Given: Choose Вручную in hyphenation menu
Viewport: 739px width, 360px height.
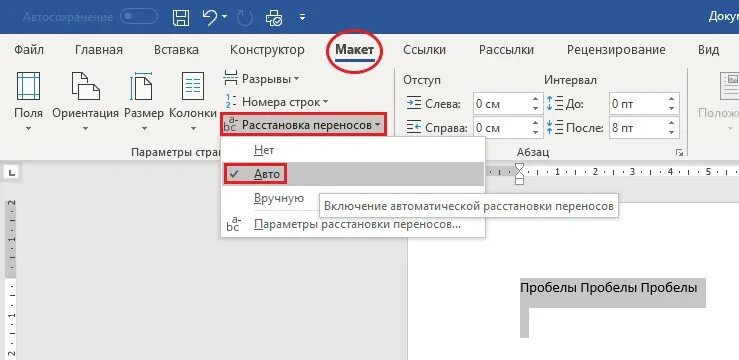Looking at the screenshot, I should coord(279,198).
